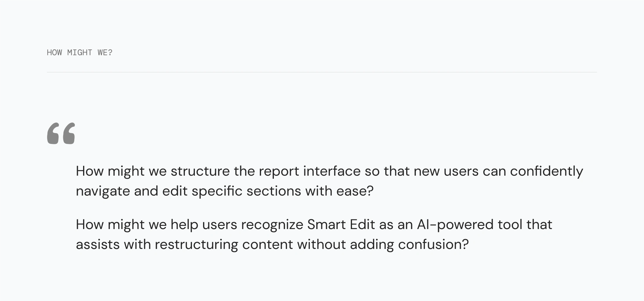This screenshot has height=301, width=644.
Task: Click the word "content" in the last line
Action: coord(267,245)
